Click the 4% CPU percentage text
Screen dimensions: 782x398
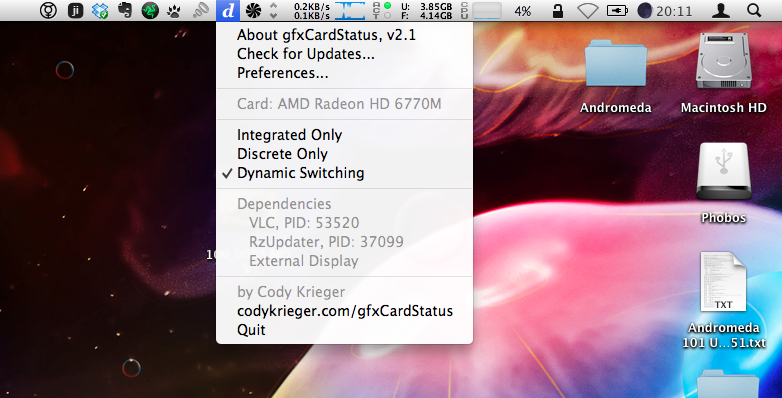pos(523,11)
